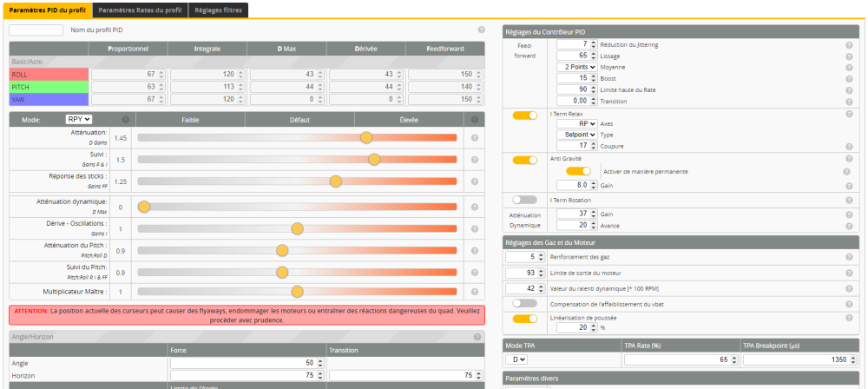Click help icon in Angle/Horizon header
The height and width of the screenshot is (389, 868).
point(477,337)
